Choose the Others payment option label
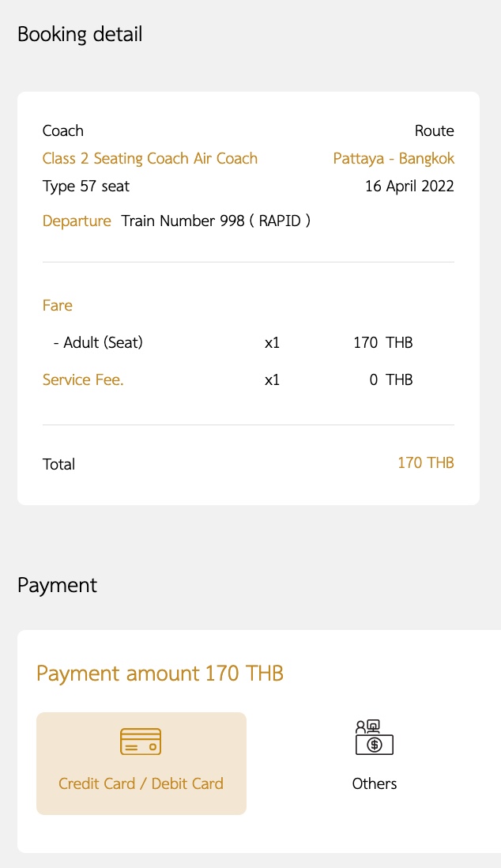 pyautogui.click(x=374, y=783)
